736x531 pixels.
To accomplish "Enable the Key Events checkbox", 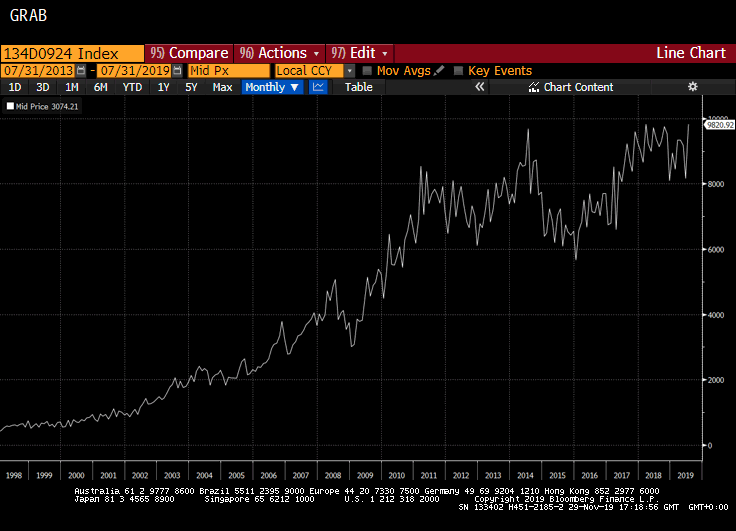I will pyautogui.click(x=459, y=70).
